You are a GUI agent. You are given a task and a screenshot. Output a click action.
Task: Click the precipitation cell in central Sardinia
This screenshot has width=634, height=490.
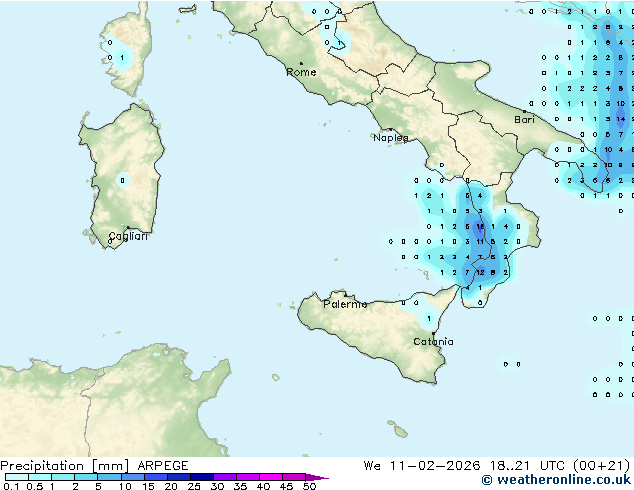click(122, 181)
